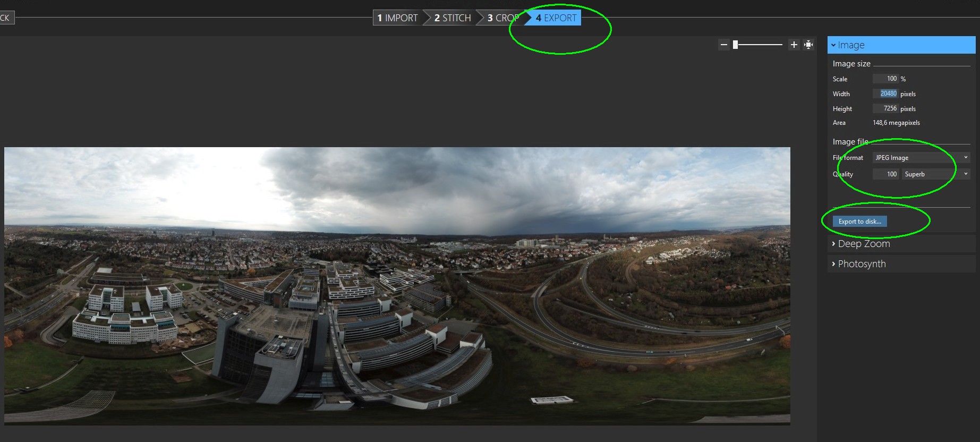
Task: Click the Quality number field
Action: click(x=885, y=174)
